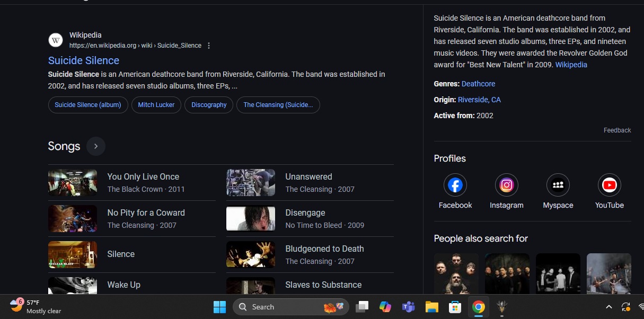Click the Wikipedia favicon beside the result
This screenshot has width=644, height=319.
click(x=56, y=40)
